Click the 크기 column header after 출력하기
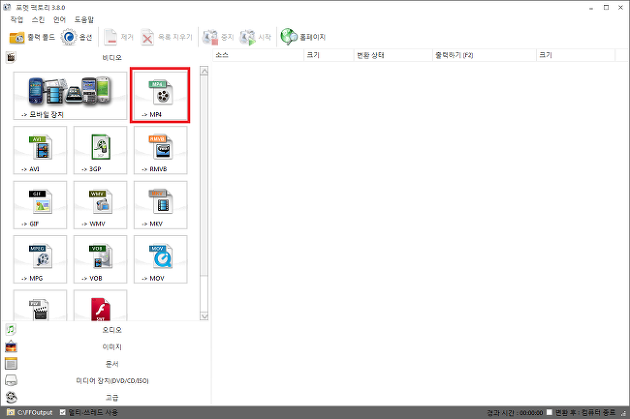 pos(575,55)
